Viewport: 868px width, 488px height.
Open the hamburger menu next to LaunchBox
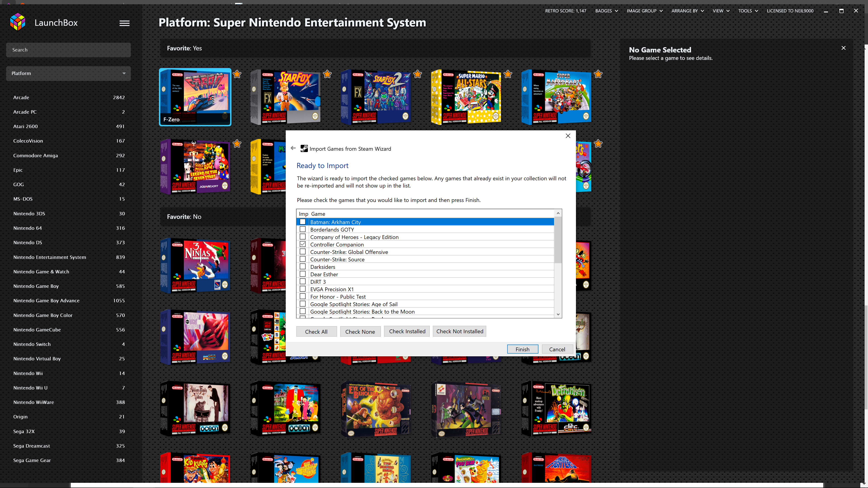pyautogui.click(x=124, y=23)
